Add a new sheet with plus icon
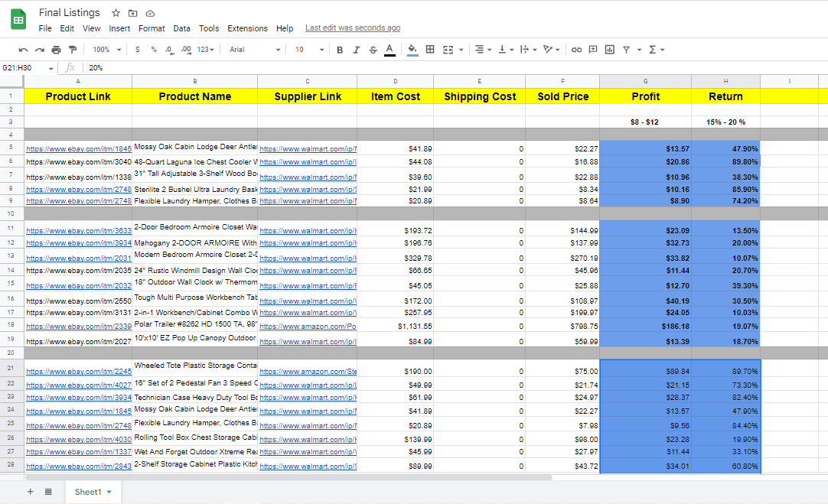 pos(30,492)
